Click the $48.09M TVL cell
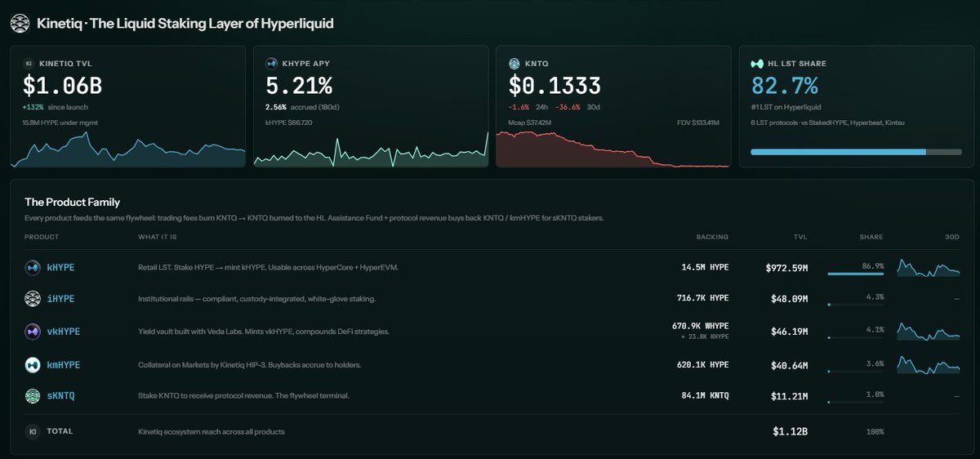This screenshot has width=980, height=459. (789, 299)
